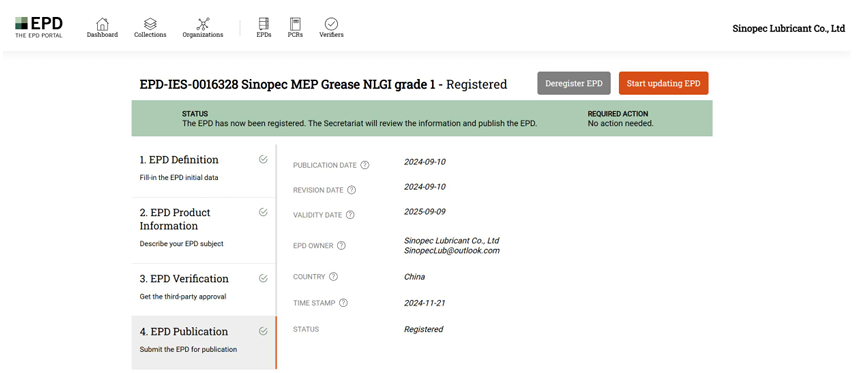Open the Collections stack icon
The width and height of the screenshot is (858, 373).
[x=150, y=24]
